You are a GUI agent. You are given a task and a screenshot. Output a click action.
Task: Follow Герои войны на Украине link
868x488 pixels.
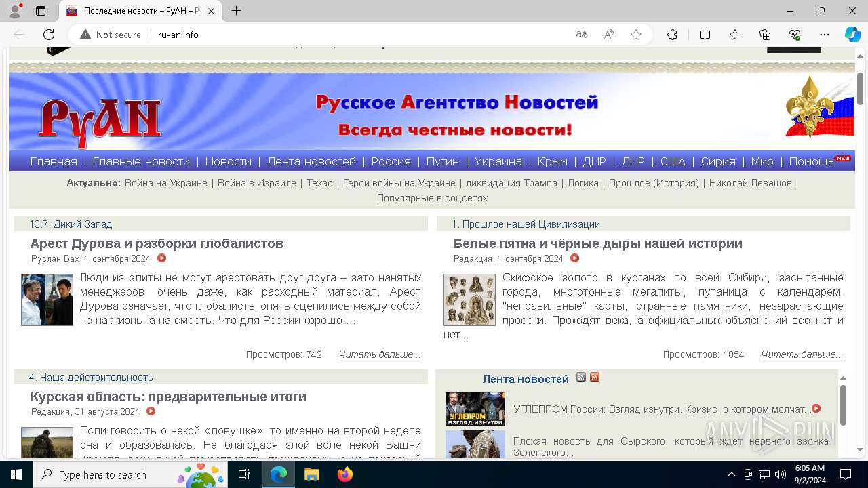(x=399, y=183)
